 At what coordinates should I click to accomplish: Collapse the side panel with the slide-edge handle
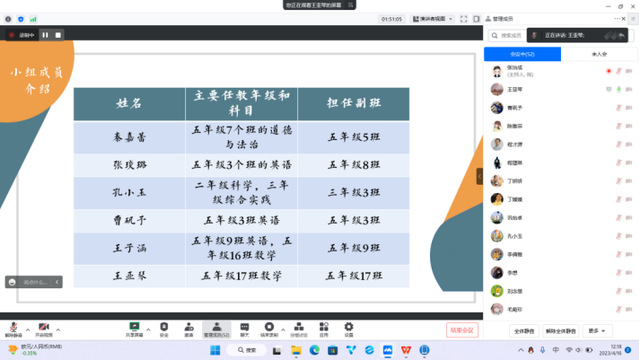[x=480, y=177]
